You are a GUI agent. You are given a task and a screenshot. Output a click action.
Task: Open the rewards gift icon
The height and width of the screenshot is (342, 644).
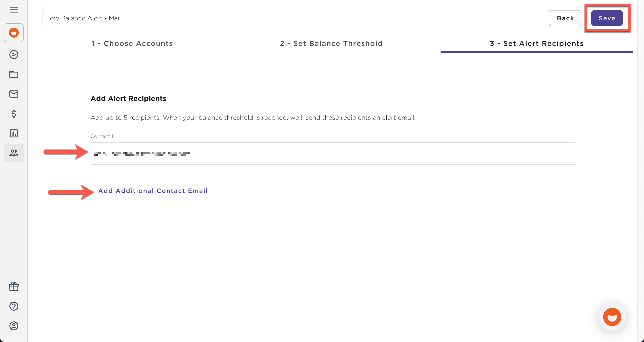[x=13, y=286]
